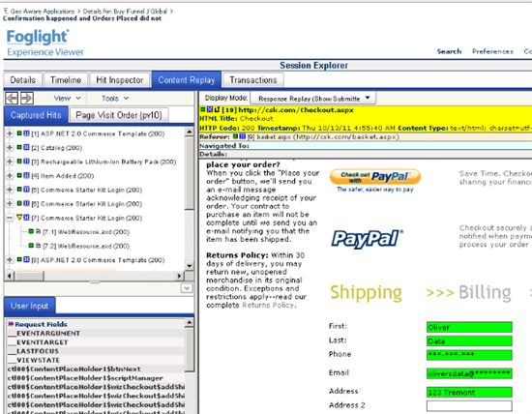
Task: Click green status icon for ASP.NET hit [1]
Action: (19, 133)
